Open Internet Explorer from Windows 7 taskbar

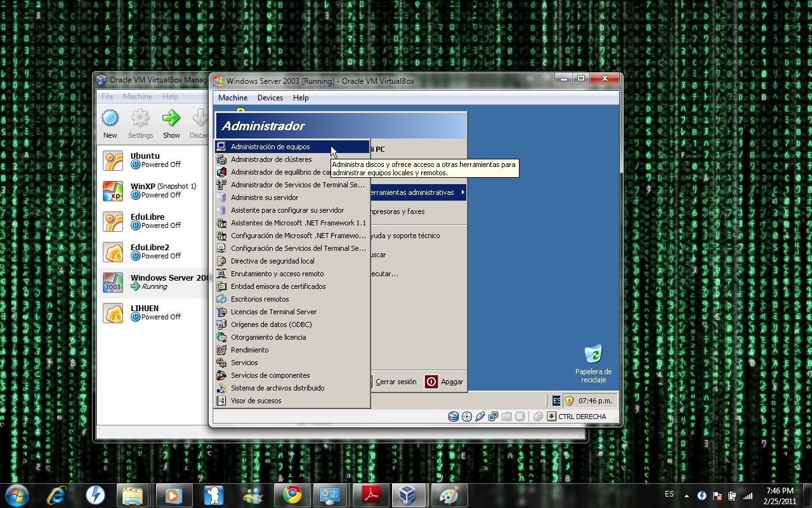[56, 495]
